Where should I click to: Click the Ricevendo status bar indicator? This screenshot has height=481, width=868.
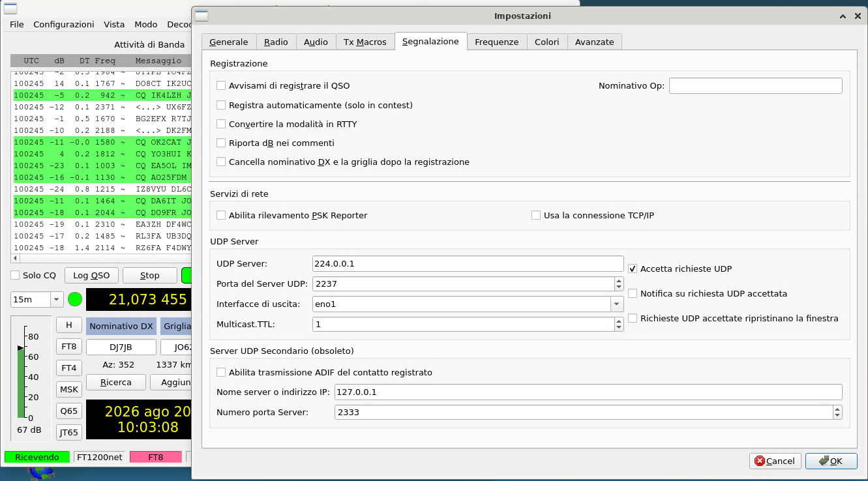pos(37,457)
